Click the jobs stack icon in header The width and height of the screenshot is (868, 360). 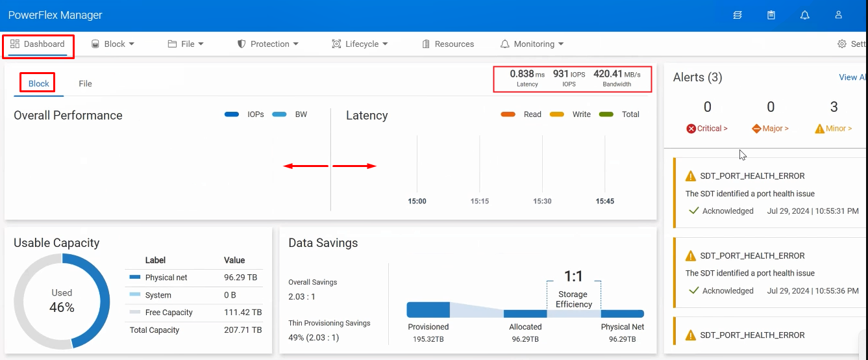coord(738,15)
